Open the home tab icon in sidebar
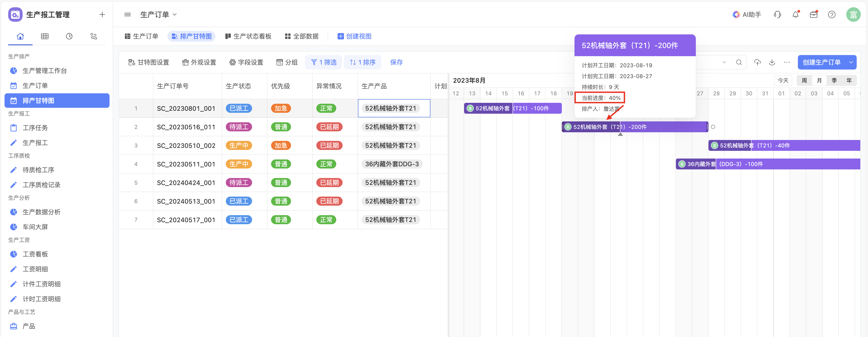The height and width of the screenshot is (337, 868). pos(20,36)
